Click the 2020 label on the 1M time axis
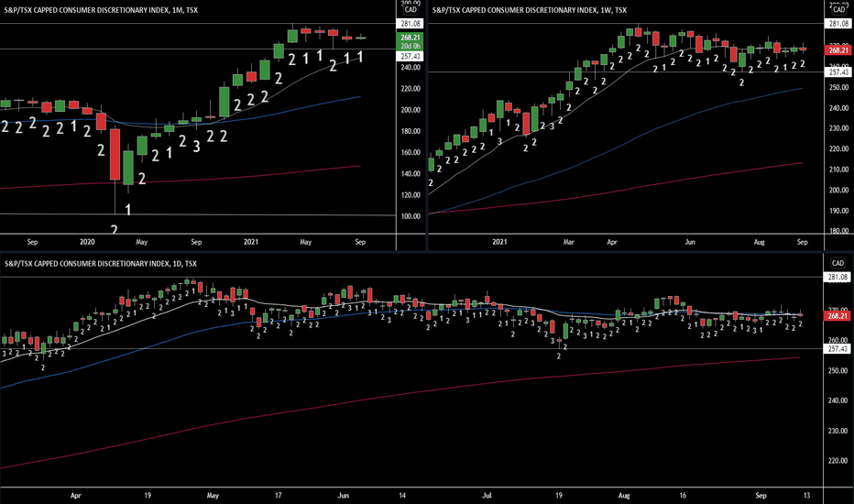 (x=87, y=242)
